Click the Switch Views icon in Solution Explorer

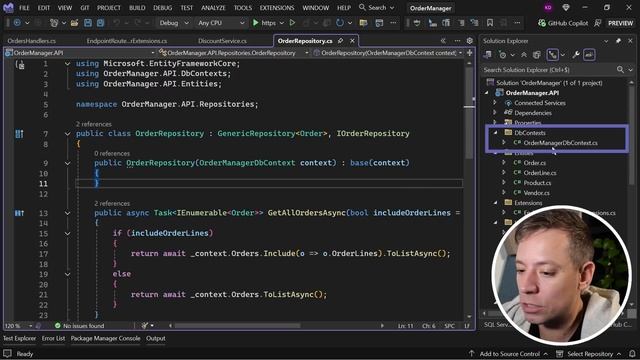pyautogui.click(x=488, y=55)
